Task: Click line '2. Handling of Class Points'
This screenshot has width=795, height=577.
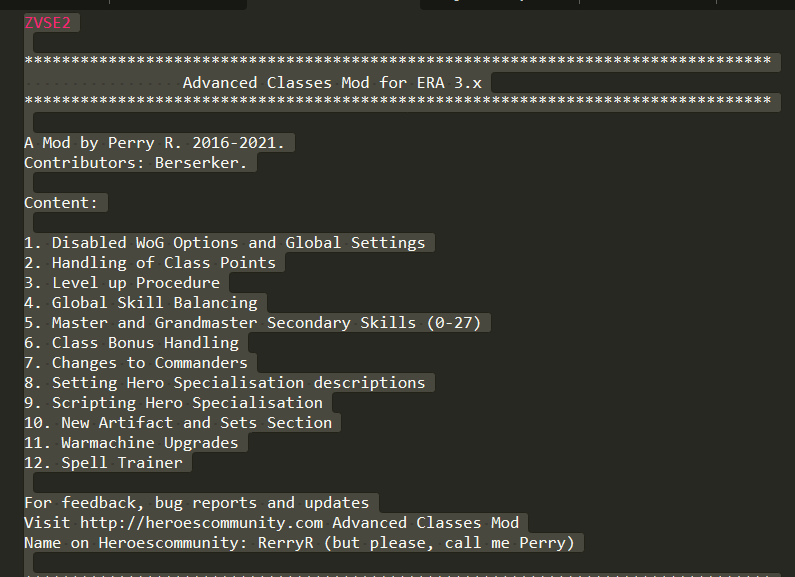Action: [x=150, y=263]
